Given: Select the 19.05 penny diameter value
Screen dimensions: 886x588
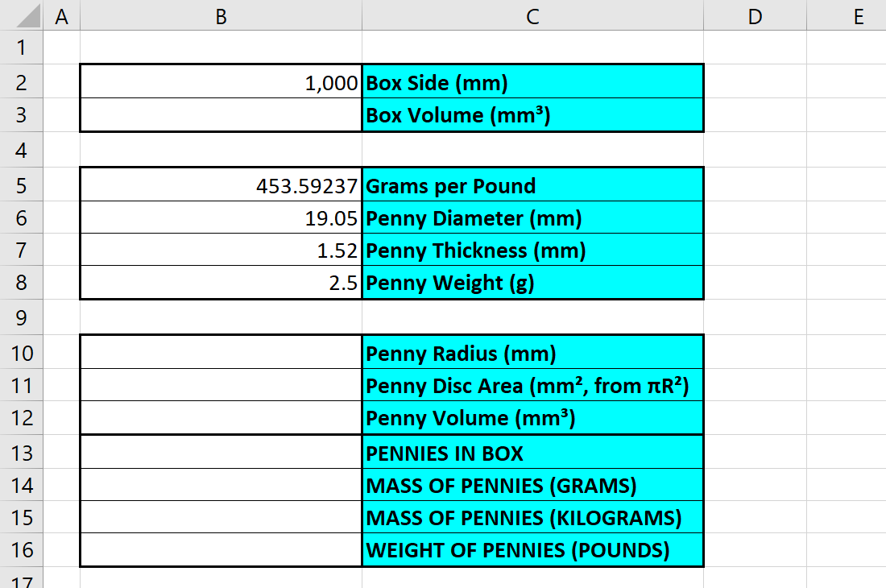Looking at the screenshot, I should tap(221, 218).
